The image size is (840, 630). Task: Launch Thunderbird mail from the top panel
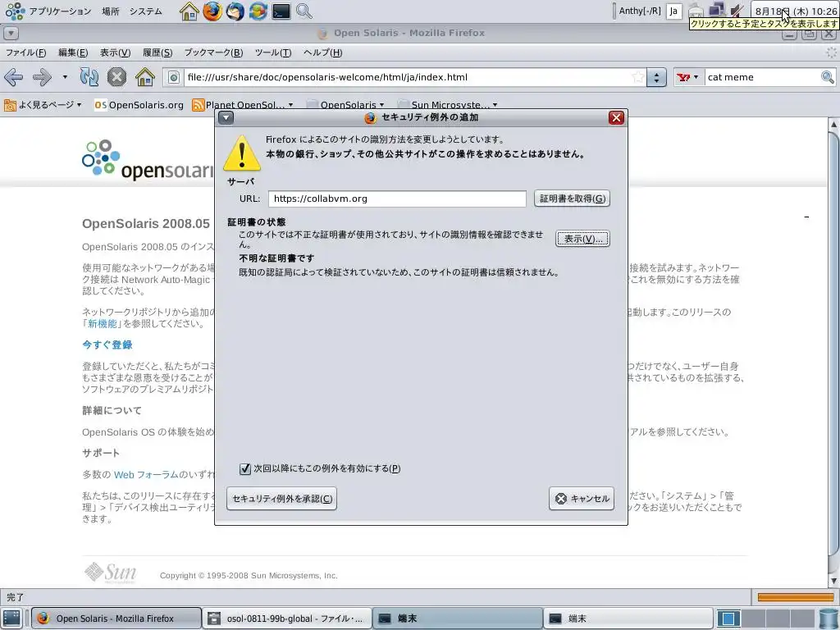[x=235, y=11]
